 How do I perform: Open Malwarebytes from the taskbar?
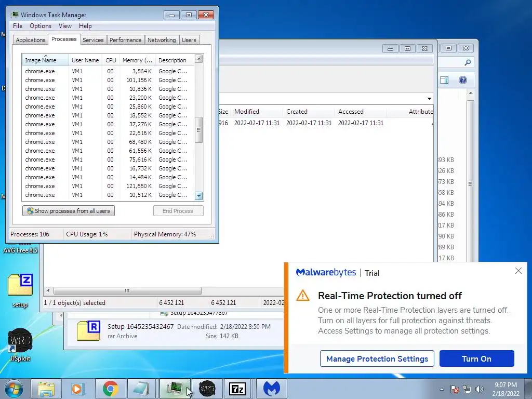pos(271,389)
